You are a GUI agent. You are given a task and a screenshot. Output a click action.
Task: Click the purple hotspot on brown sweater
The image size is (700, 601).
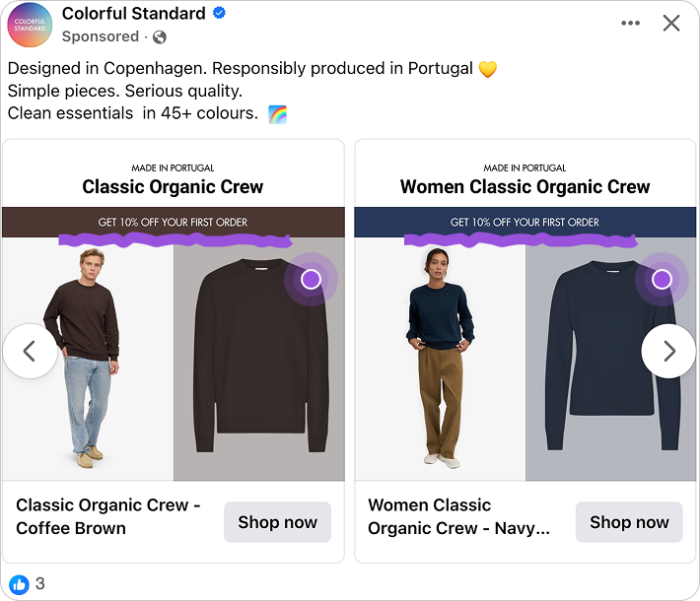pos(311,279)
